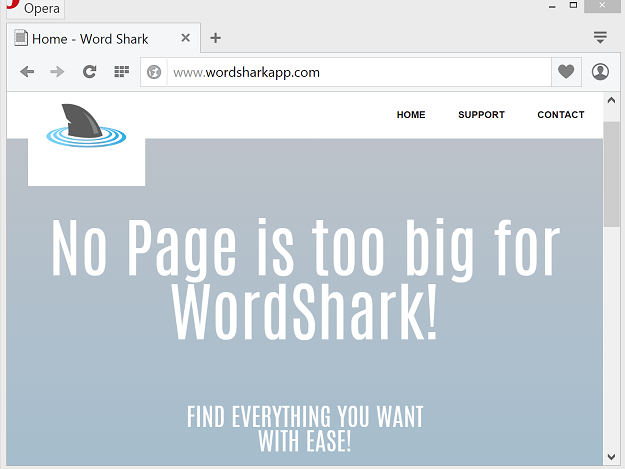Click the address bar showing www.wordsharkapp.com
This screenshot has width=625, height=469.
click(x=350, y=72)
